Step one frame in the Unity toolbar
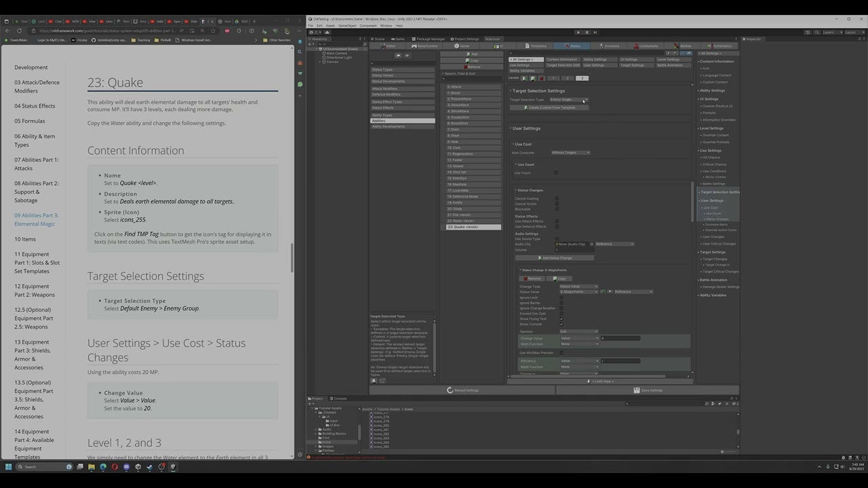The width and height of the screenshot is (868, 488). [595, 32]
